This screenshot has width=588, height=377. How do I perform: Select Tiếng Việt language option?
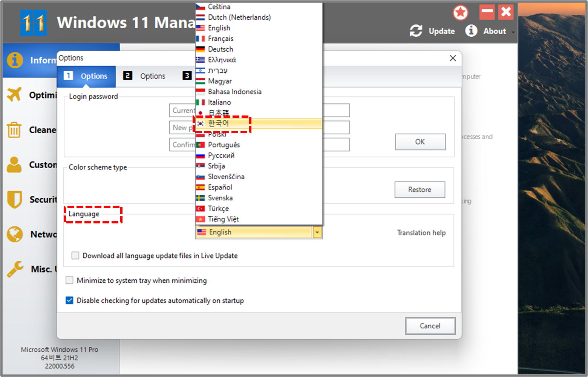tap(259, 219)
